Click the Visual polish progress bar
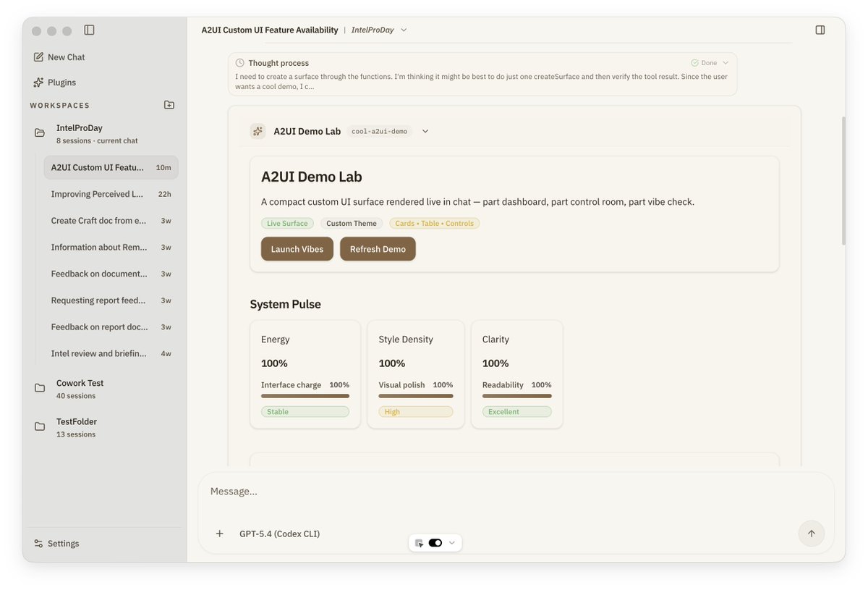The image size is (868, 590). pyautogui.click(x=416, y=396)
